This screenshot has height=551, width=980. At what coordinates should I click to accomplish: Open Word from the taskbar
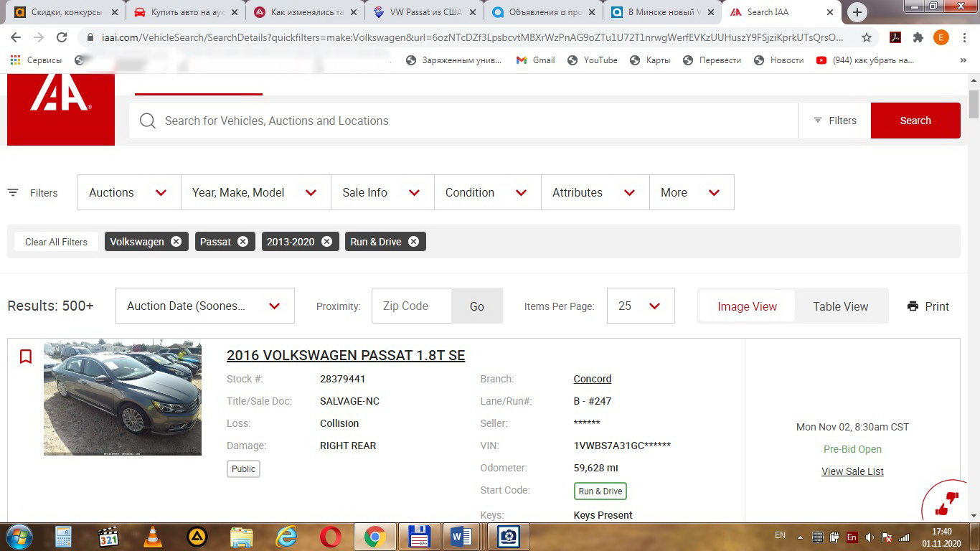[461, 537]
